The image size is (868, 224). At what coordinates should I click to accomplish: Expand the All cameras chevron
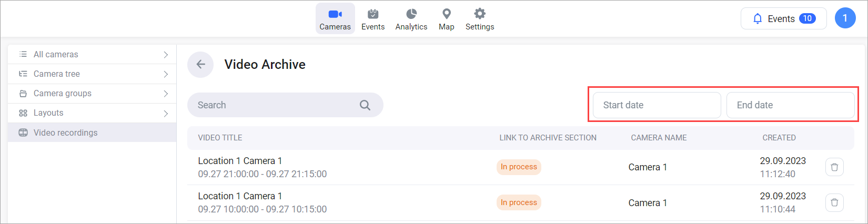coord(166,55)
